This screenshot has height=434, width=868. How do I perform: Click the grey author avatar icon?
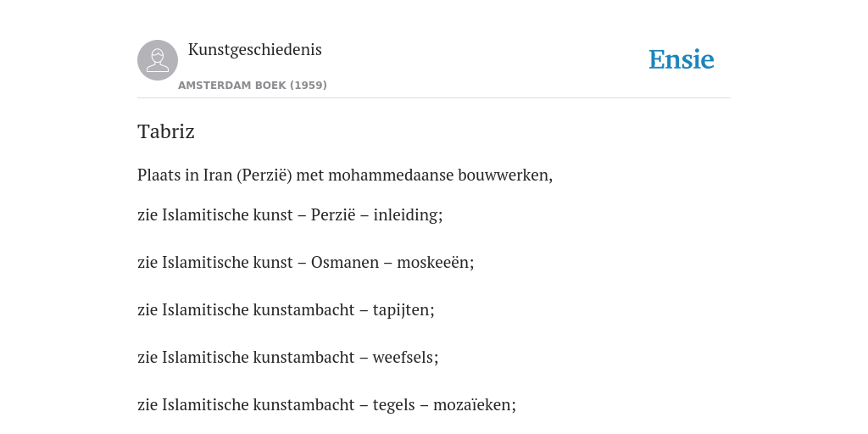(158, 60)
